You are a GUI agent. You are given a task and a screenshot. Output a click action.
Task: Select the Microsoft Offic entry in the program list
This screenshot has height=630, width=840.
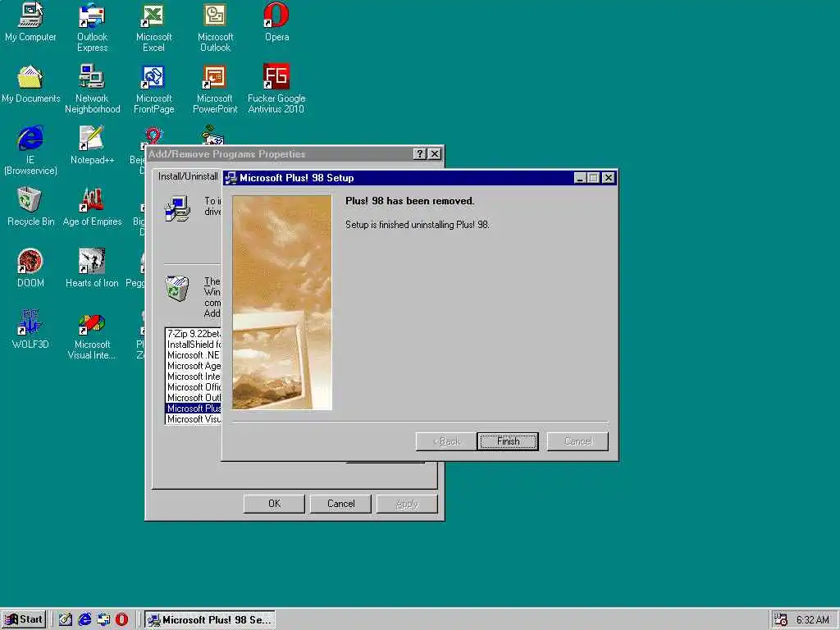(194, 387)
